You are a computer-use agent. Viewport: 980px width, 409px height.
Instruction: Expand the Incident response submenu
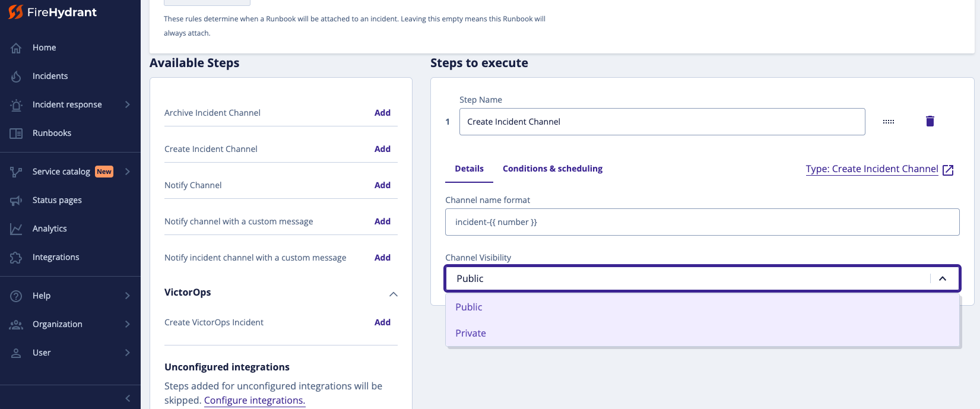(127, 105)
